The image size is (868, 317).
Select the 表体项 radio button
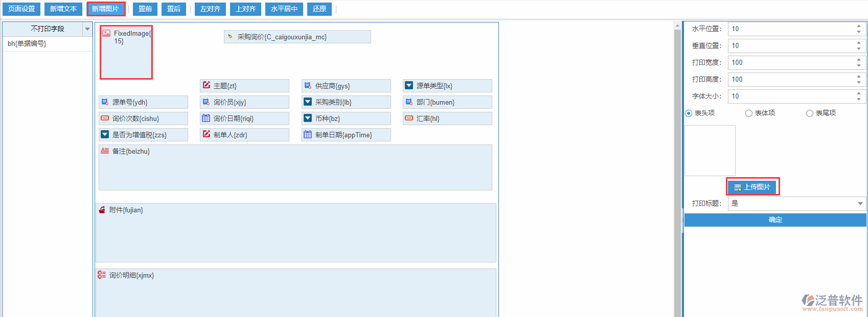(x=749, y=113)
